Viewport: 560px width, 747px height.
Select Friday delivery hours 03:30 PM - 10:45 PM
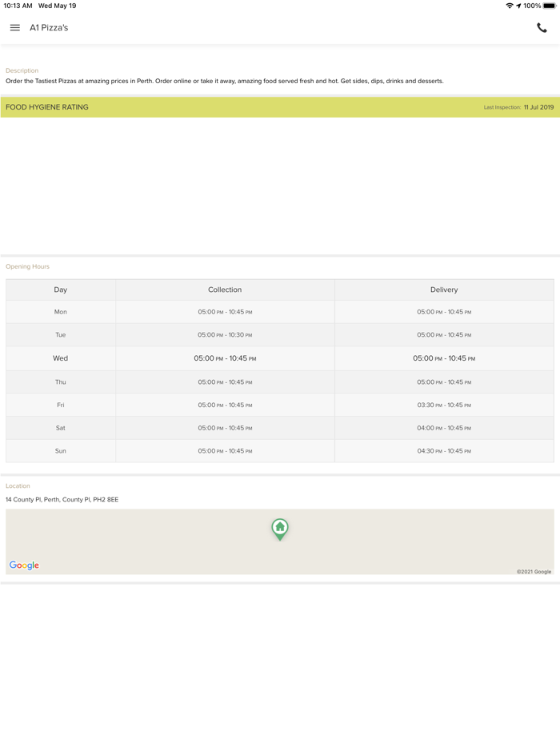click(444, 405)
